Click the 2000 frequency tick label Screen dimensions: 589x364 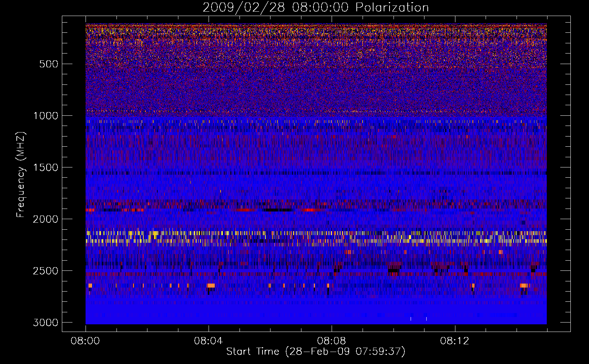(46, 219)
